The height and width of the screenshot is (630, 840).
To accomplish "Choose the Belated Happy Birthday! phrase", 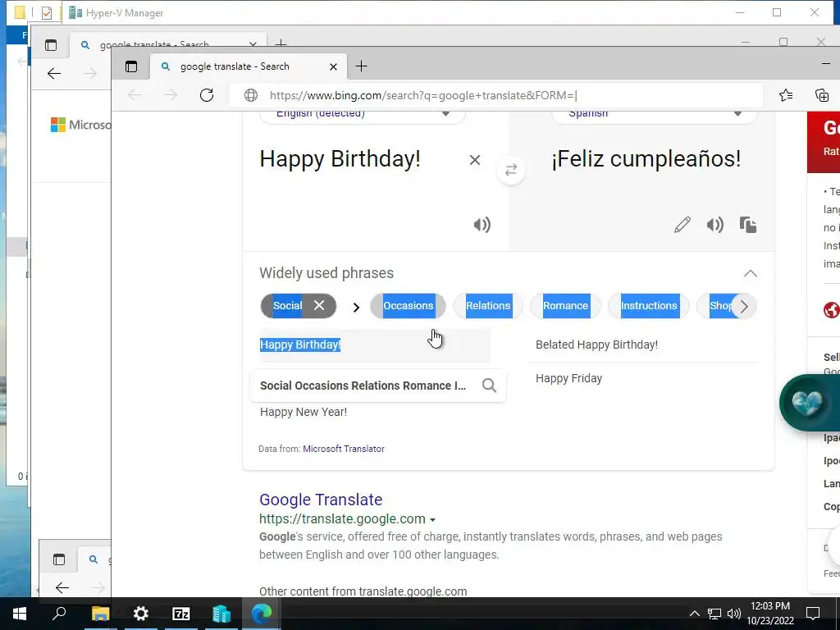I will coord(597,345).
